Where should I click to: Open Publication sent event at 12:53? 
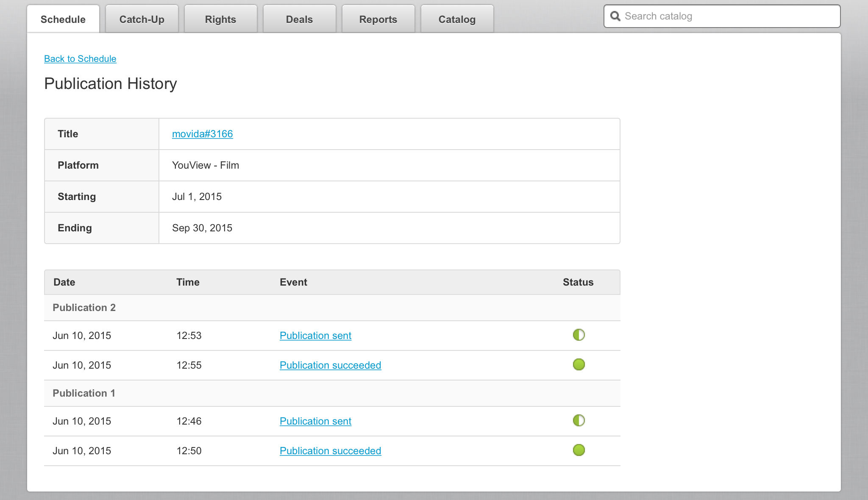click(315, 336)
